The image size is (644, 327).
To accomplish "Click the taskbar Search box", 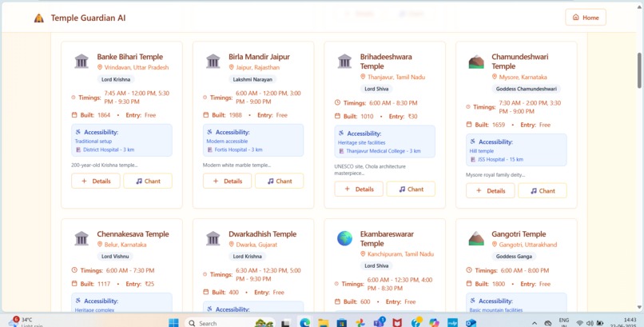I will pyautogui.click(x=229, y=323).
